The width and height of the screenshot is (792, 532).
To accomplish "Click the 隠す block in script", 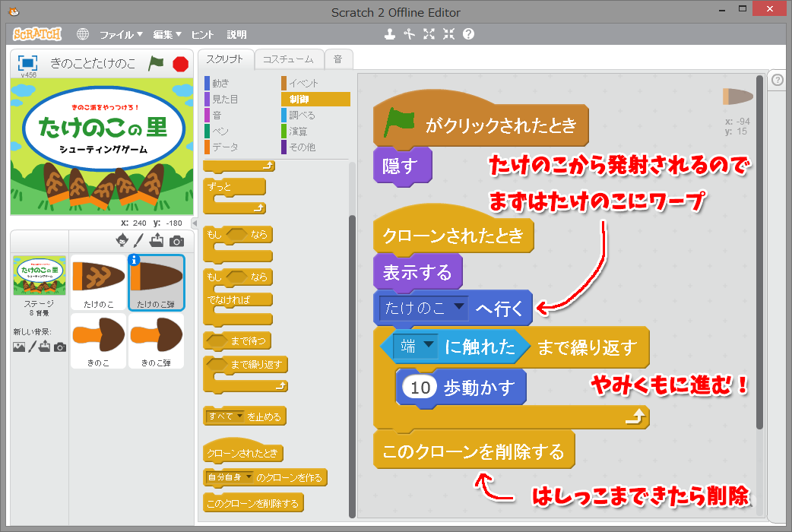I will click(403, 166).
